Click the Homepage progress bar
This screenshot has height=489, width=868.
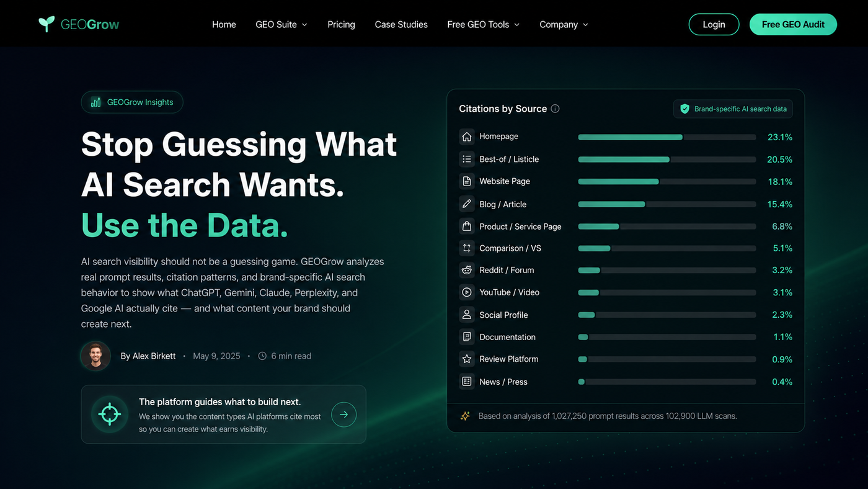click(x=667, y=137)
